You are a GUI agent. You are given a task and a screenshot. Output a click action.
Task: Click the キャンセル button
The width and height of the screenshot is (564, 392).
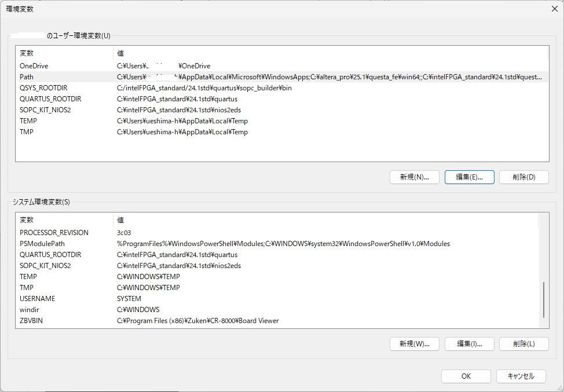click(521, 376)
